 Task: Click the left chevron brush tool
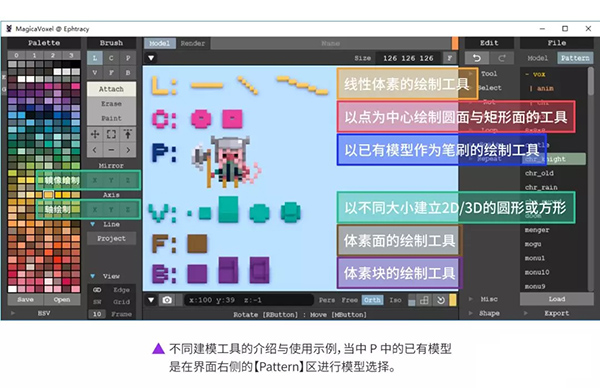pos(95,150)
